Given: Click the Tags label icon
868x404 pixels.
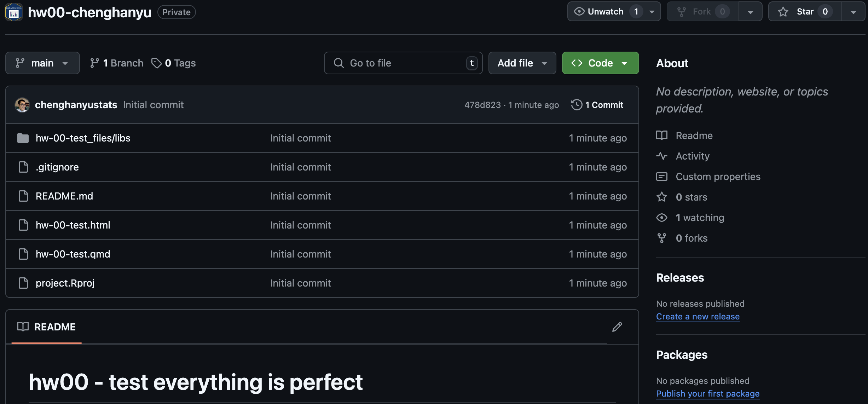Looking at the screenshot, I should (x=156, y=63).
